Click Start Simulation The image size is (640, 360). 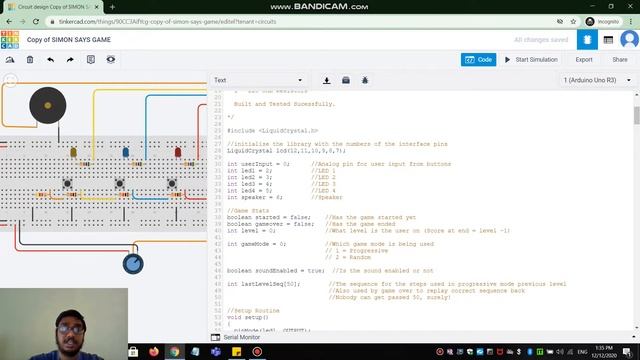(x=531, y=60)
